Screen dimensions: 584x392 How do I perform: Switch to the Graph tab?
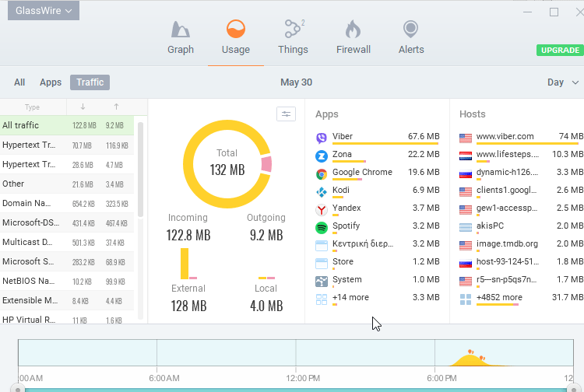pos(181,37)
